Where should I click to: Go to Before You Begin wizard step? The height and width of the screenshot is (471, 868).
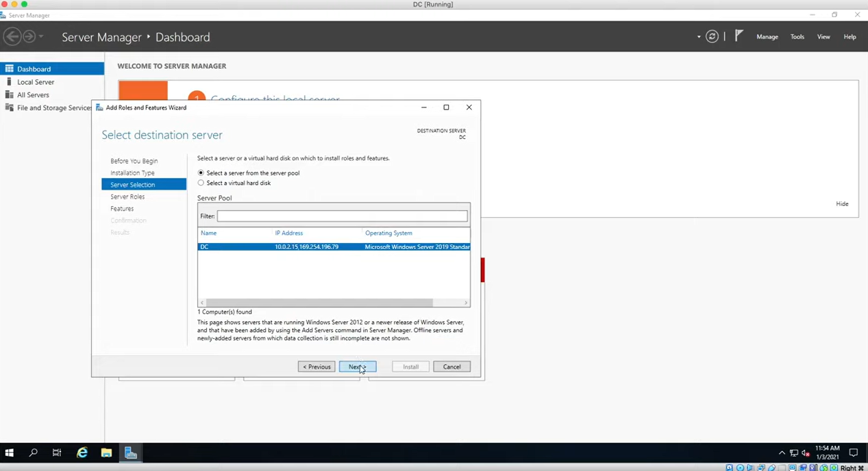(x=134, y=161)
